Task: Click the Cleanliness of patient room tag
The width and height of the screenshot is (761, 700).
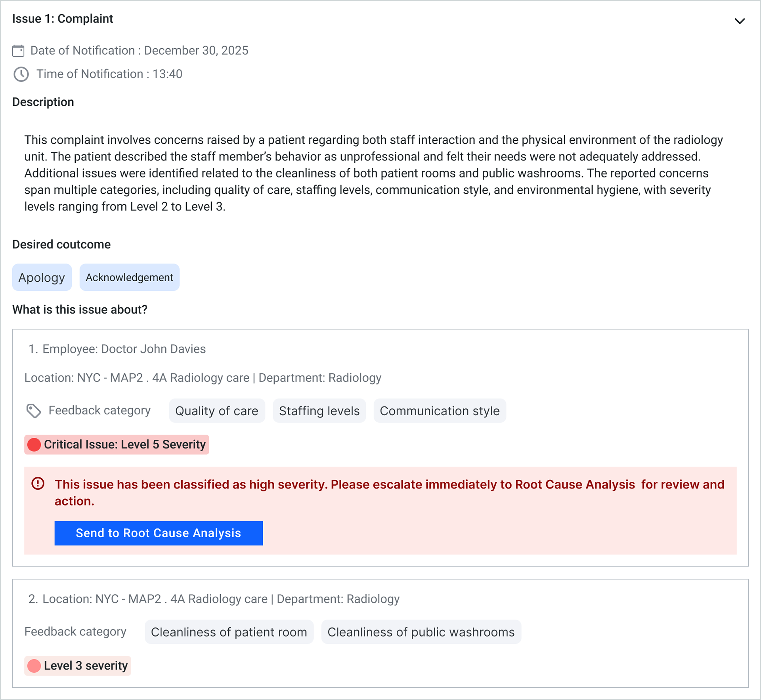Action: tap(229, 632)
